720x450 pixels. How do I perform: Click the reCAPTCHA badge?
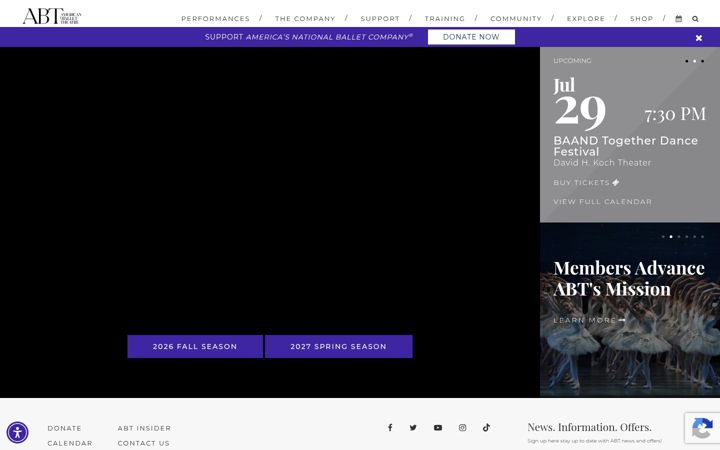[x=702, y=428]
